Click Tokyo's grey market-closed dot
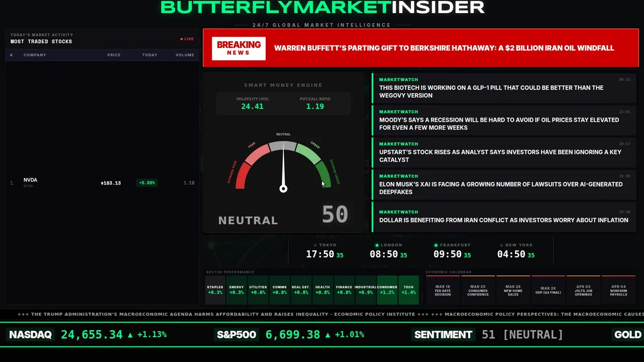Screen dimensions: 644x362 315,245
